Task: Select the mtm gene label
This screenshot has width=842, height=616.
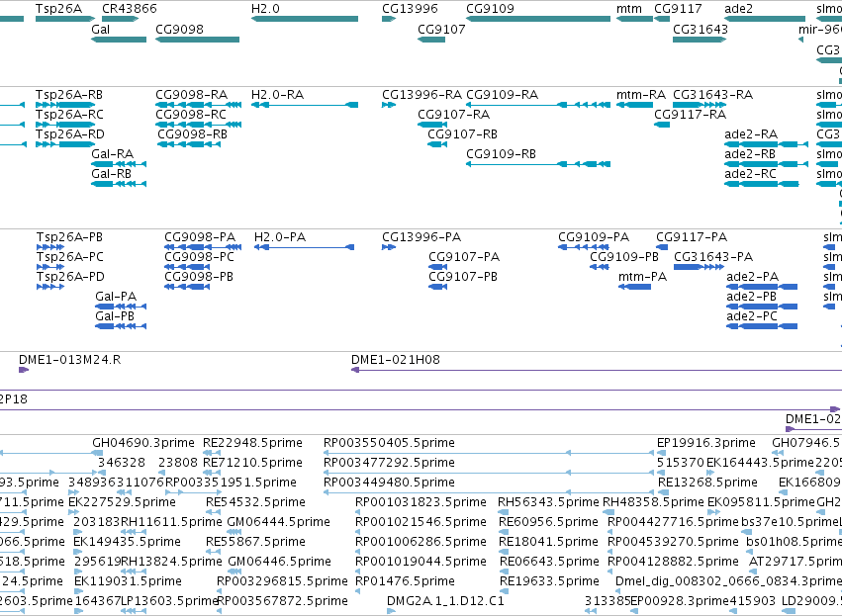Action: [x=629, y=9]
